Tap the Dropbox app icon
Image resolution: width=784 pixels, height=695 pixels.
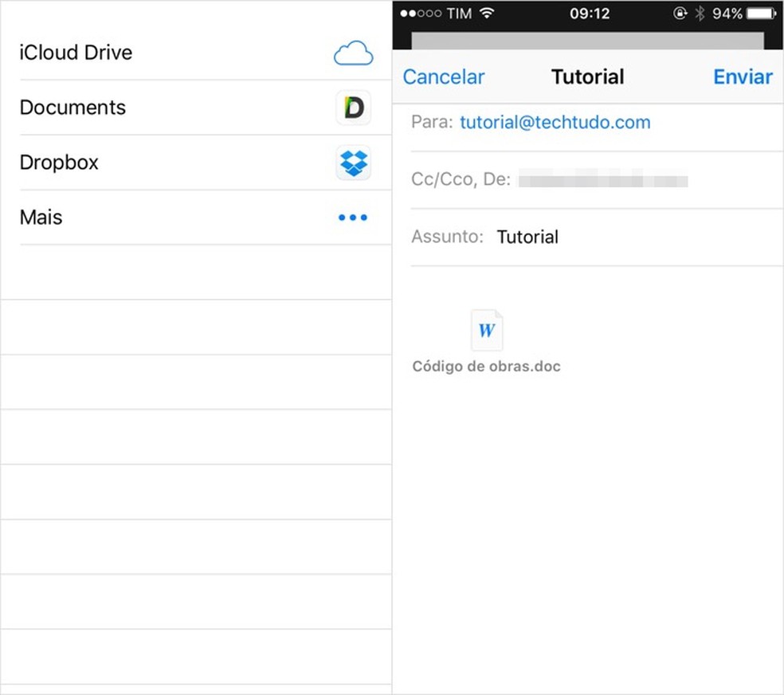click(354, 163)
